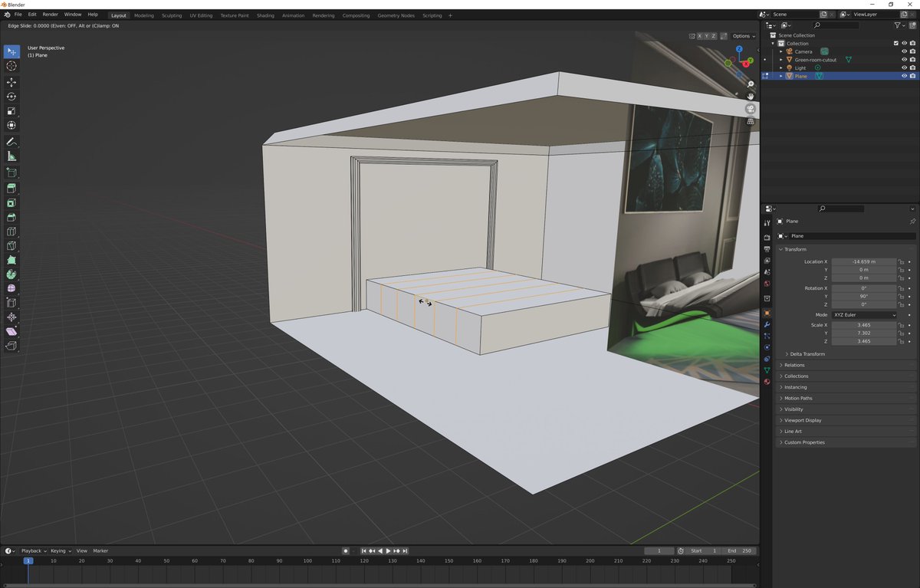Select the Smooth tool
The image size is (920, 588).
tap(11, 288)
